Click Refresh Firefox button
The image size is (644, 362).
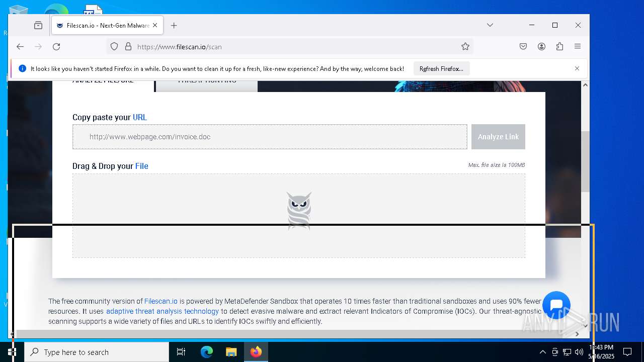click(x=441, y=68)
